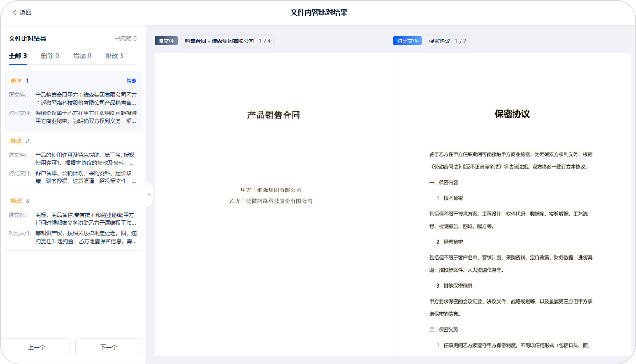Open the 增加 0 tab
The image size is (636, 364).
[82, 56]
